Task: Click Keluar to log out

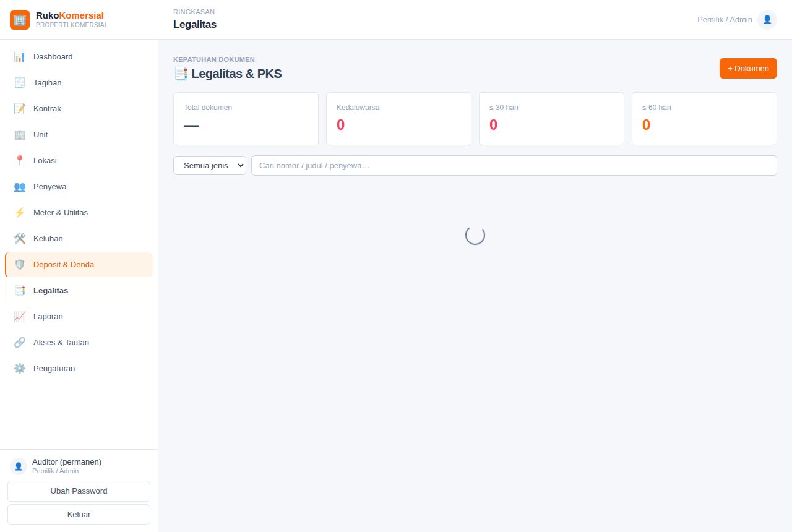Action: click(79, 515)
